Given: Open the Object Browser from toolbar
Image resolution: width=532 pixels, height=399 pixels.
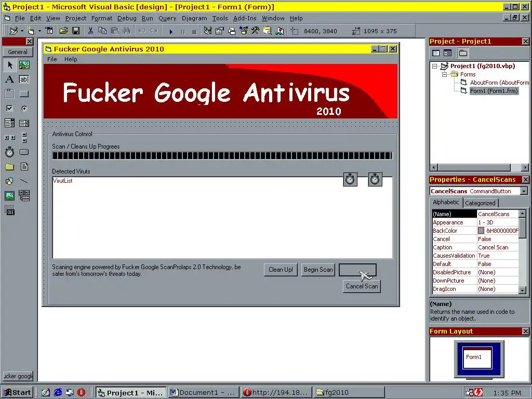Looking at the screenshot, I should point(268,31).
